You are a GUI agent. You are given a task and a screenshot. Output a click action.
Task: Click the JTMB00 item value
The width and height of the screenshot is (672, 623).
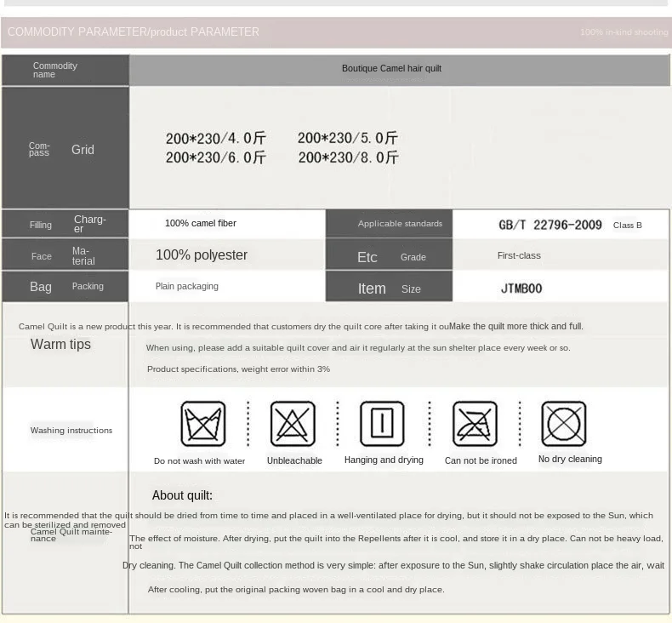click(x=521, y=289)
